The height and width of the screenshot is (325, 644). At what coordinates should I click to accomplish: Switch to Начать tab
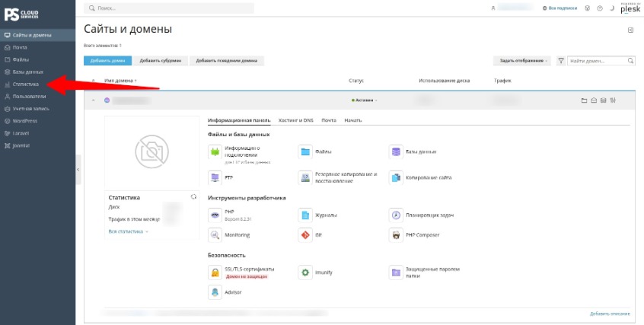(353, 120)
